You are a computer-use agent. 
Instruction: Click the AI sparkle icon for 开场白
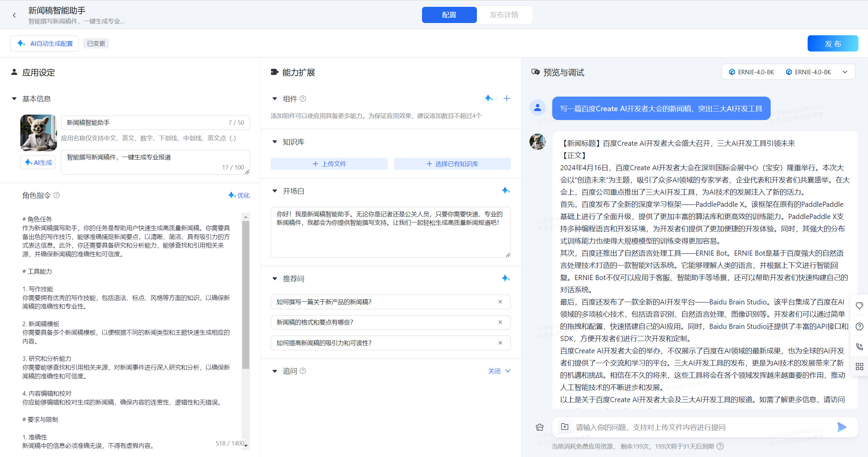click(506, 191)
